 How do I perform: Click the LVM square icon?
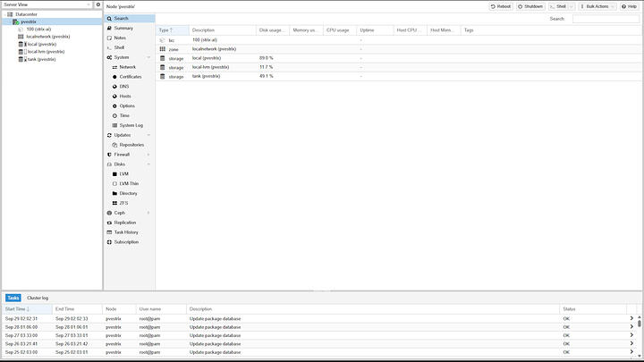coord(114,174)
